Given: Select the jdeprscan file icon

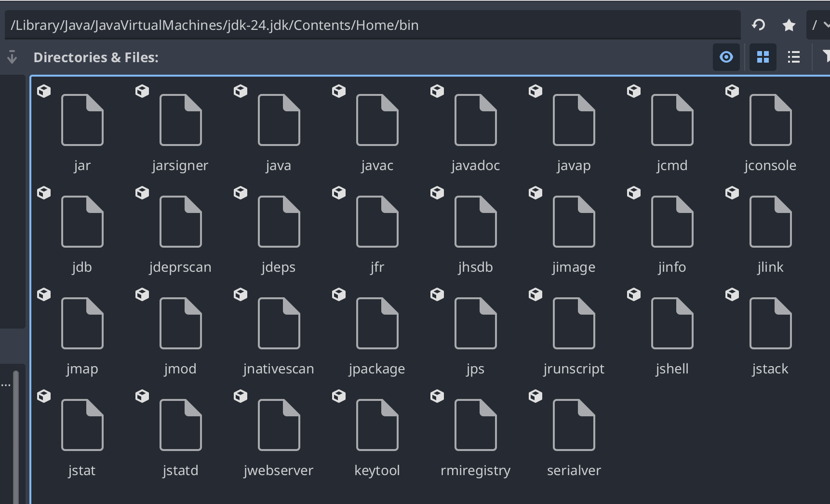Looking at the screenshot, I should [181, 222].
